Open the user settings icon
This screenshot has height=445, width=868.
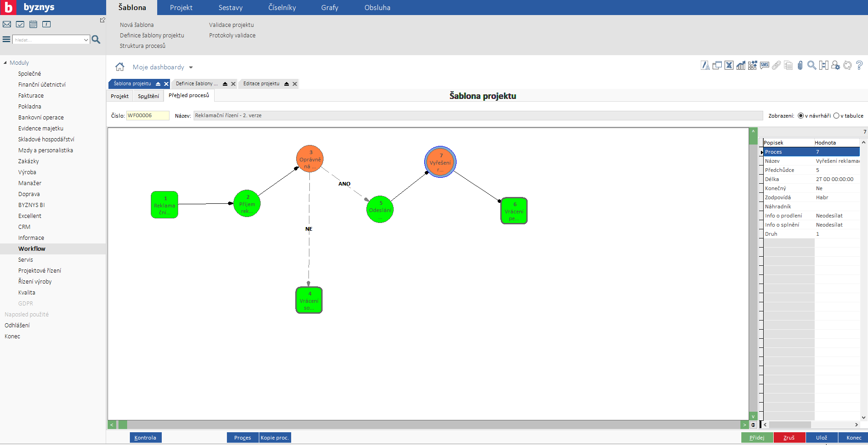pyautogui.click(x=835, y=66)
